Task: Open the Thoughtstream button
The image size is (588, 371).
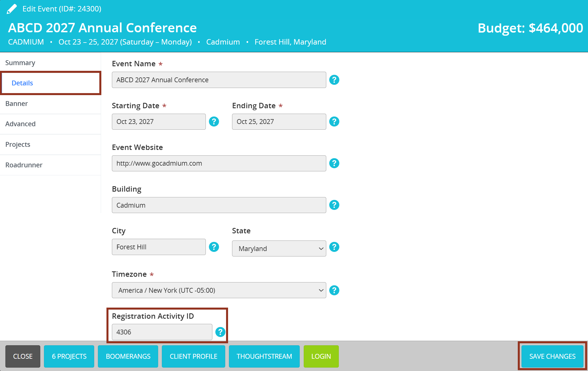Action: tap(264, 356)
